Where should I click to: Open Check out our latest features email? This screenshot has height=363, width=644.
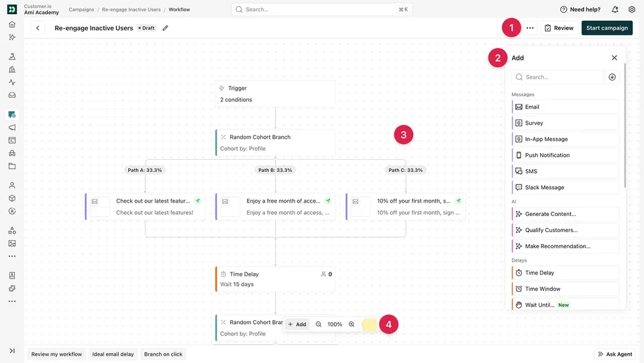145,207
